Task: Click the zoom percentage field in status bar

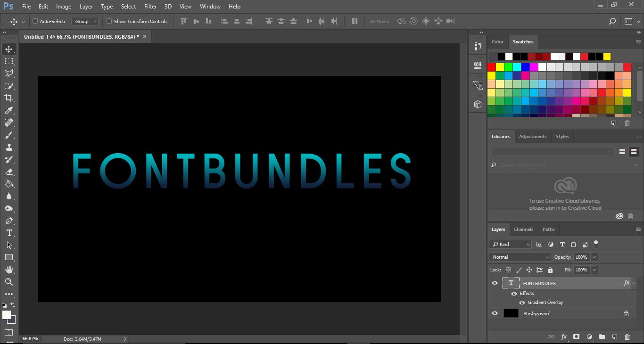Action: (30, 339)
